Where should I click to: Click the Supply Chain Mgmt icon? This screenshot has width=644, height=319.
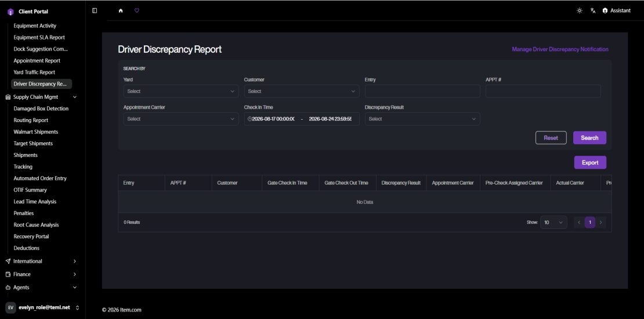click(8, 97)
